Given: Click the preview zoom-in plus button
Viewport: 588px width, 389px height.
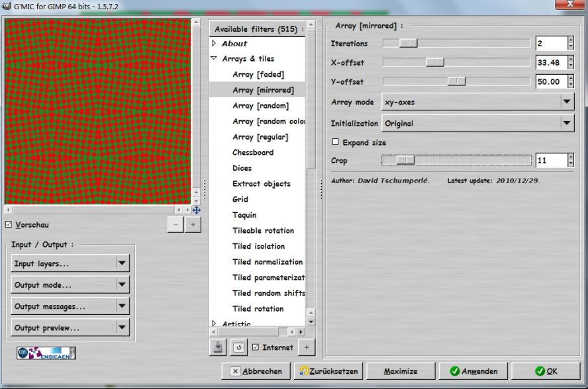Looking at the screenshot, I should pyautogui.click(x=193, y=225).
